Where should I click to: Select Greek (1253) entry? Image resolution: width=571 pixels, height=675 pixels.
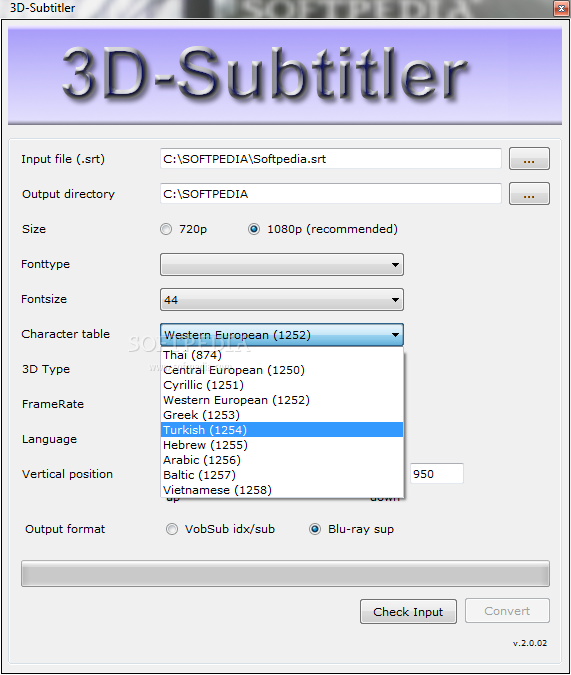[x=282, y=415]
